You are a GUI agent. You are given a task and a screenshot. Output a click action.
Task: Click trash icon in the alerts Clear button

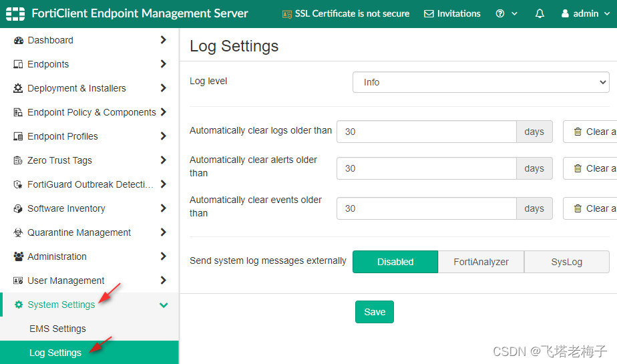577,168
